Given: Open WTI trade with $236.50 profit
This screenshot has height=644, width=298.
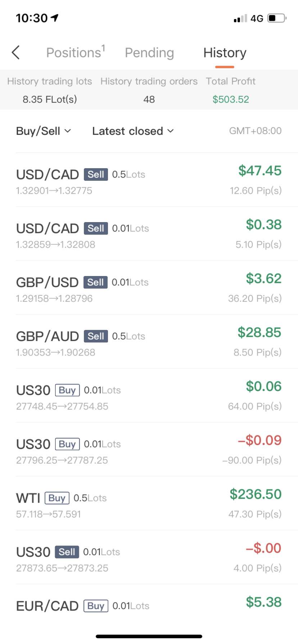Looking at the screenshot, I should pyautogui.click(x=149, y=503).
